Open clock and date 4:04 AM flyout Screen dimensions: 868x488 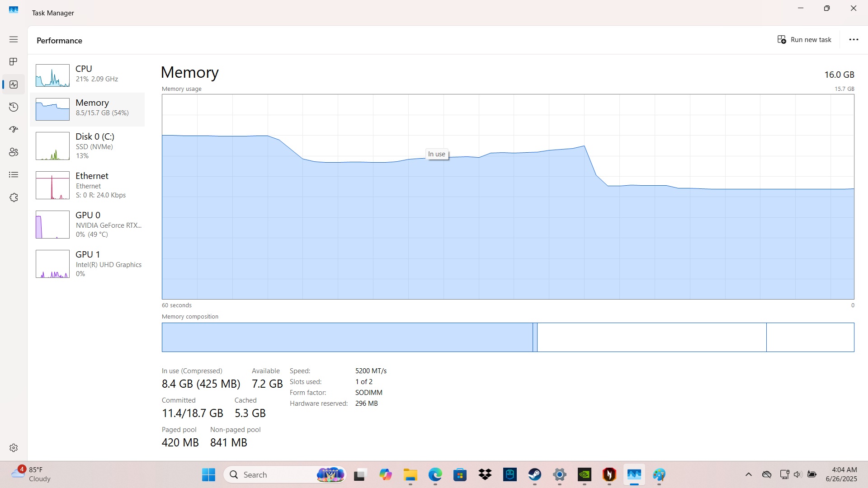pyautogui.click(x=841, y=474)
